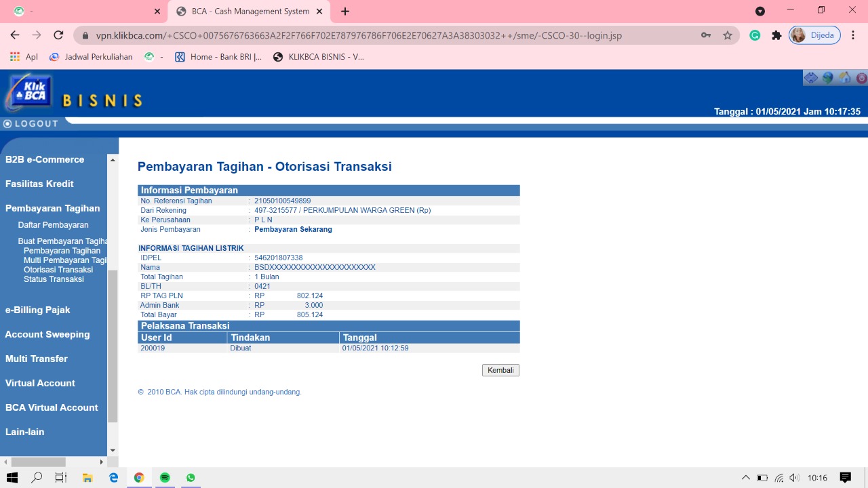
Task: Click the house icon in KlikBCA header
Action: pyautogui.click(x=845, y=78)
